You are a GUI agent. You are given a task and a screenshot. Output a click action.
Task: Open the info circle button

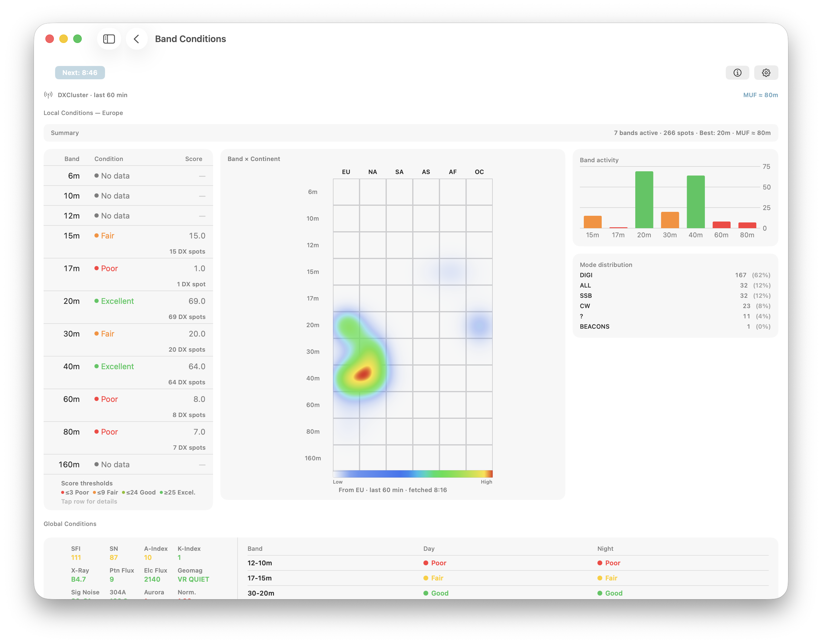tap(737, 73)
